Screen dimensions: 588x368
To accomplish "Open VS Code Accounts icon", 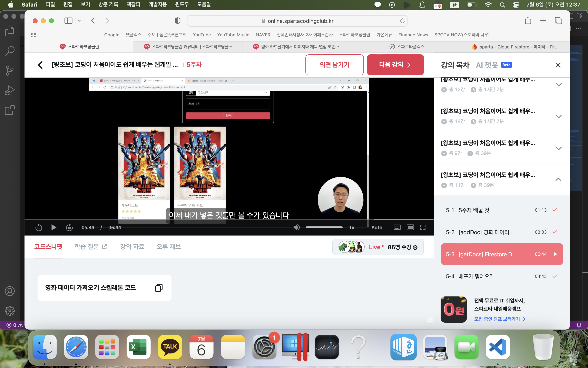I will (x=10, y=291).
